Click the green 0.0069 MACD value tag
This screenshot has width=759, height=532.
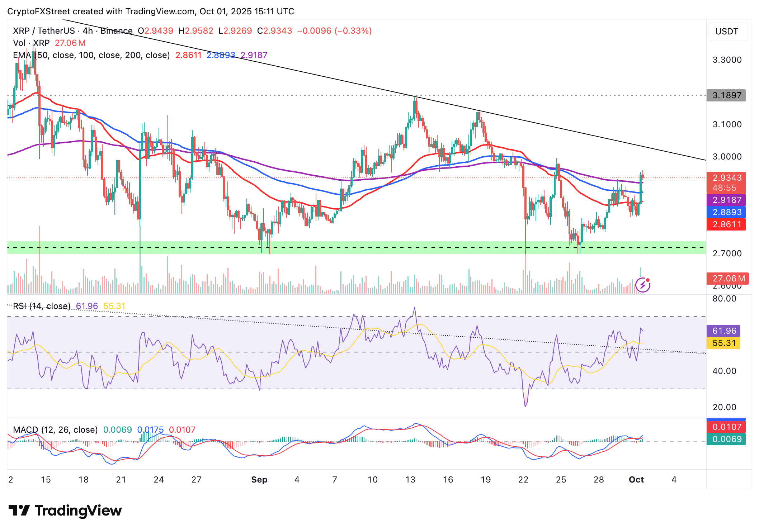point(726,439)
